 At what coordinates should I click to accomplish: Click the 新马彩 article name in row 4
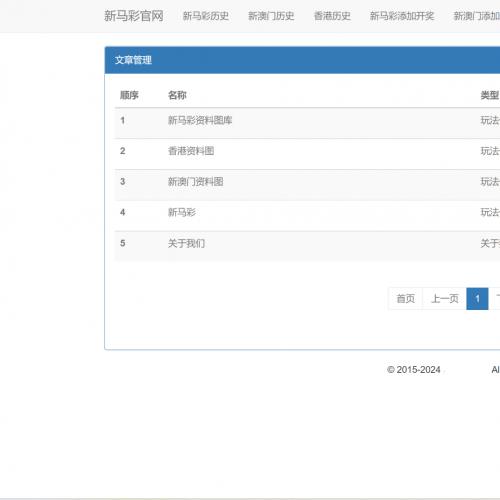(x=182, y=212)
